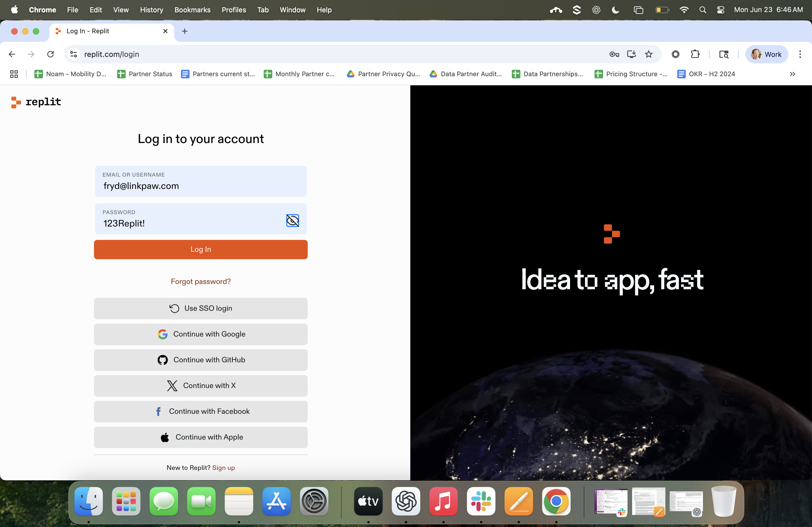Click the reload page icon
812x527 pixels.
pyautogui.click(x=50, y=54)
